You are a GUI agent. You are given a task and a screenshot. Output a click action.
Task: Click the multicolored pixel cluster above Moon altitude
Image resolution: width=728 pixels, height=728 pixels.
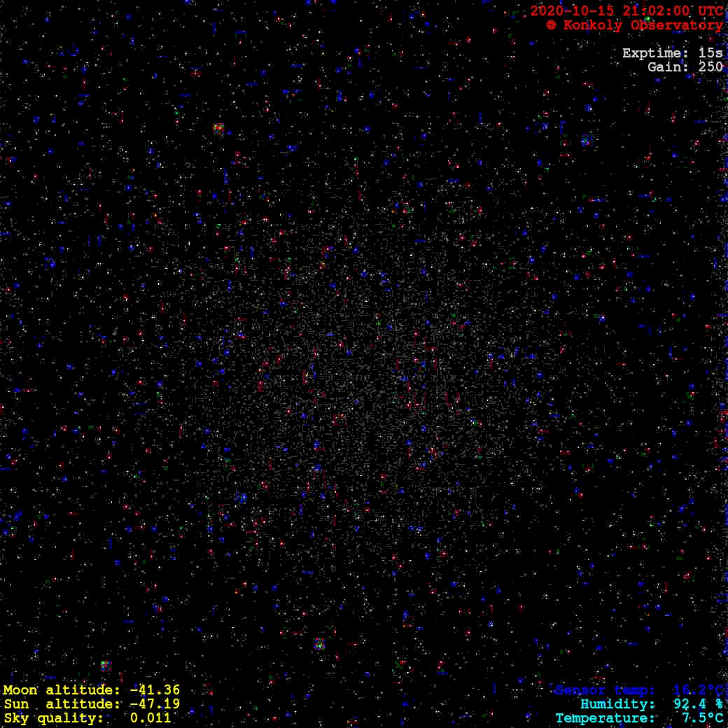106,666
